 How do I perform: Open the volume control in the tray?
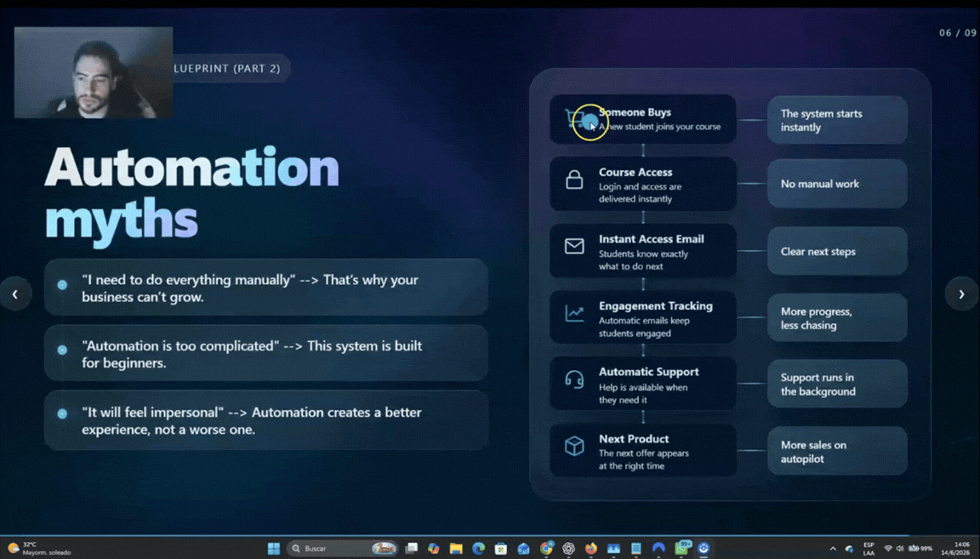(x=900, y=549)
